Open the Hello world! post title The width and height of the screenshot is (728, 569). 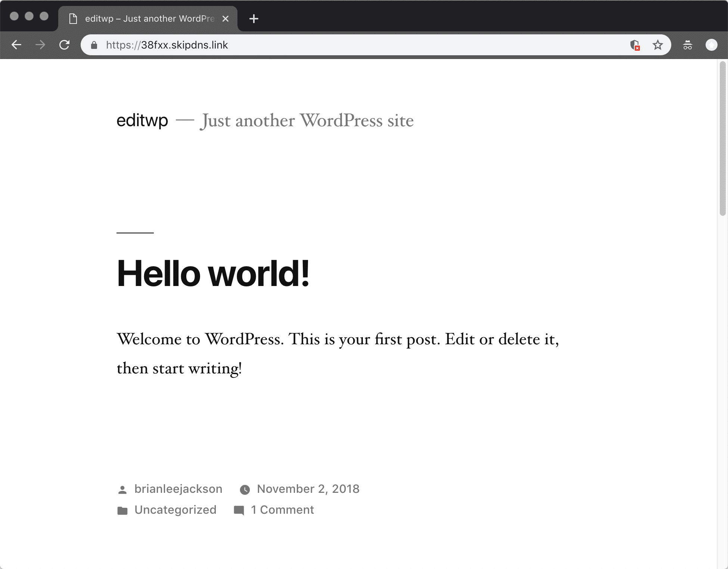(x=213, y=273)
